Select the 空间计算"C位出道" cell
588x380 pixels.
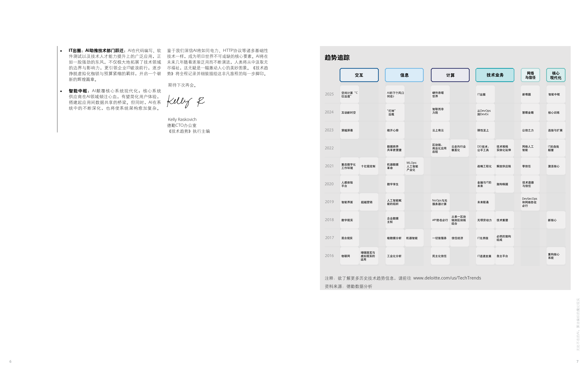(x=349, y=94)
